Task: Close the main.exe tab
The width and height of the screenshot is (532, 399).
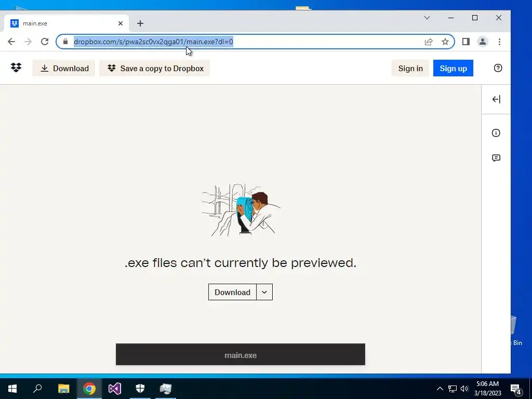Action: coord(121,23)
